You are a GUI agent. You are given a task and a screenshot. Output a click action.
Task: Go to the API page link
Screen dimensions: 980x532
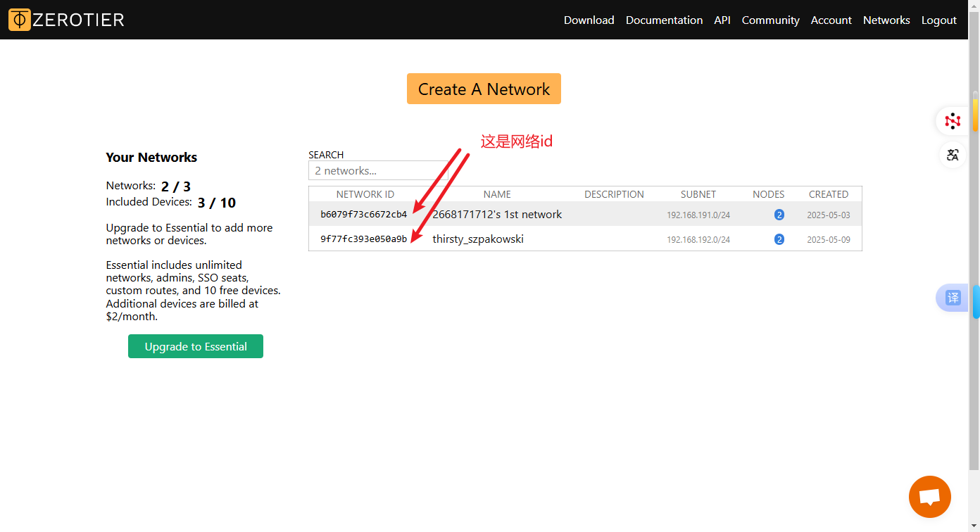[x=722, y=20]
